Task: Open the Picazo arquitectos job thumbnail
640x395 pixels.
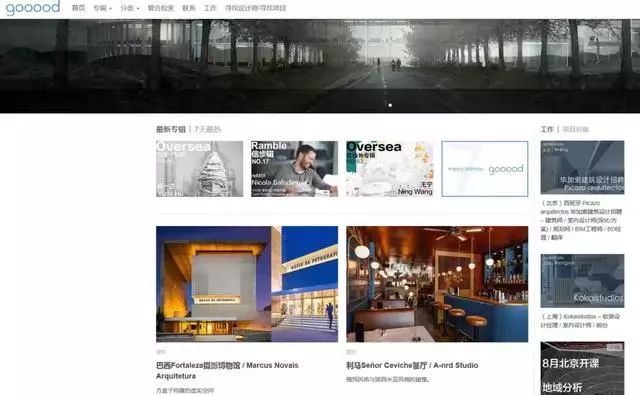Action: [x=582, y=167]
